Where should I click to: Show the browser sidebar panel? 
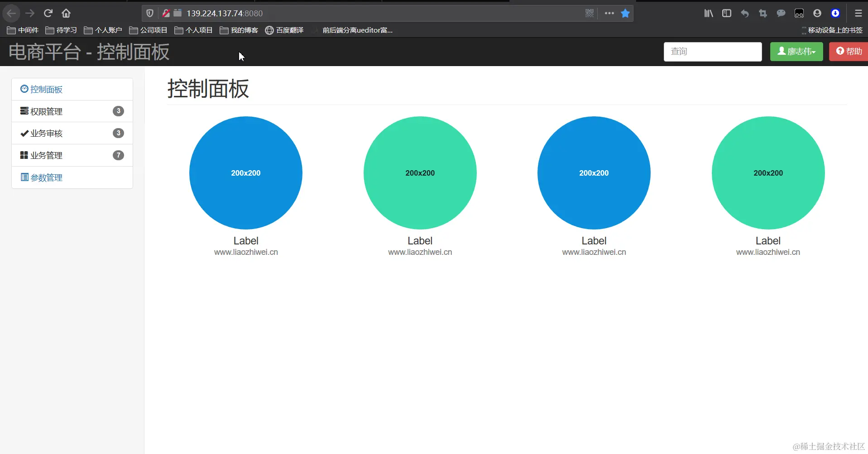pos(727,14)
